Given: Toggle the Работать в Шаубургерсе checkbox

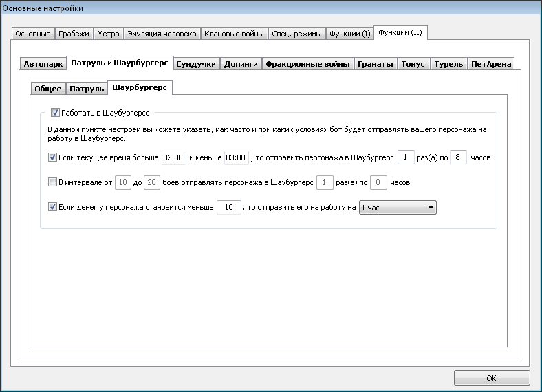Looking at the screenshot, I should tap(55, 112).
